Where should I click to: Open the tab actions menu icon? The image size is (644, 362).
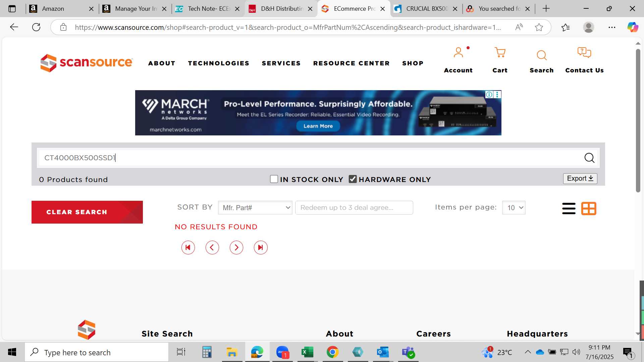click(12, 9)
